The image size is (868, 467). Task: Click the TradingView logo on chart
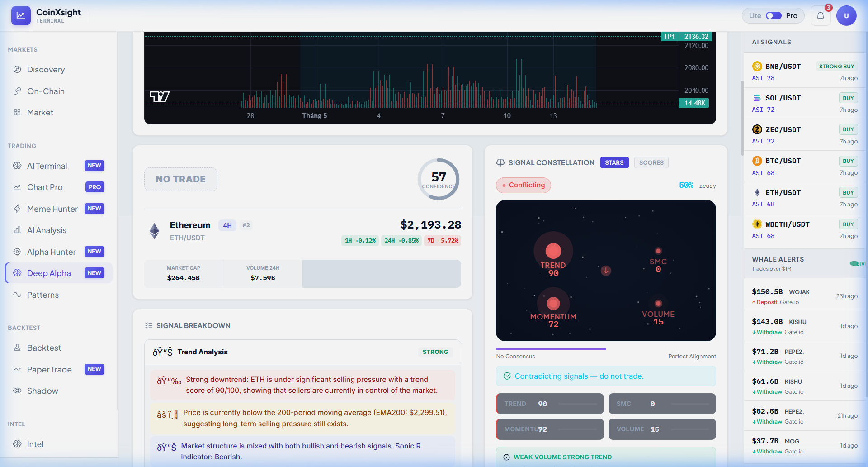(x=160, y=96)
